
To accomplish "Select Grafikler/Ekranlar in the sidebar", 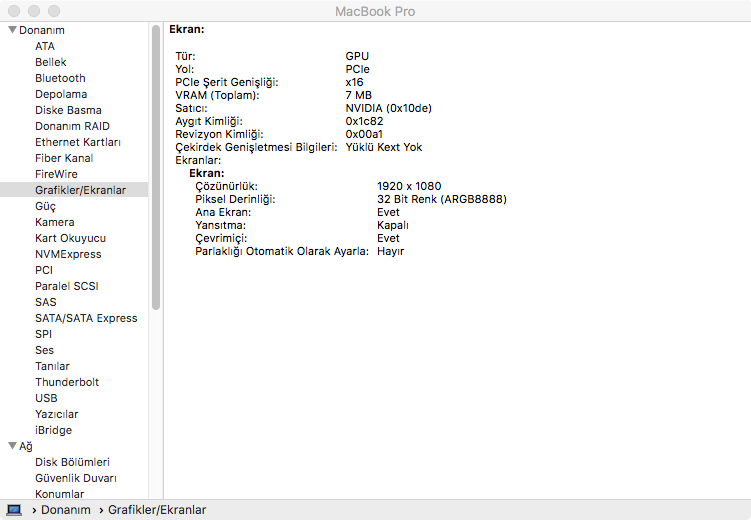I will (x=80, y=190).
